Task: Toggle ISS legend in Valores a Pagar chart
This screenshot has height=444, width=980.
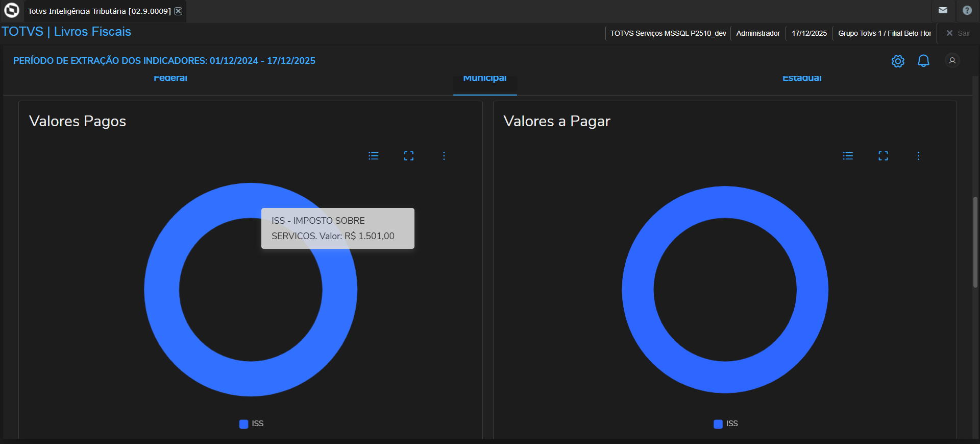Action: coord(726,424)
